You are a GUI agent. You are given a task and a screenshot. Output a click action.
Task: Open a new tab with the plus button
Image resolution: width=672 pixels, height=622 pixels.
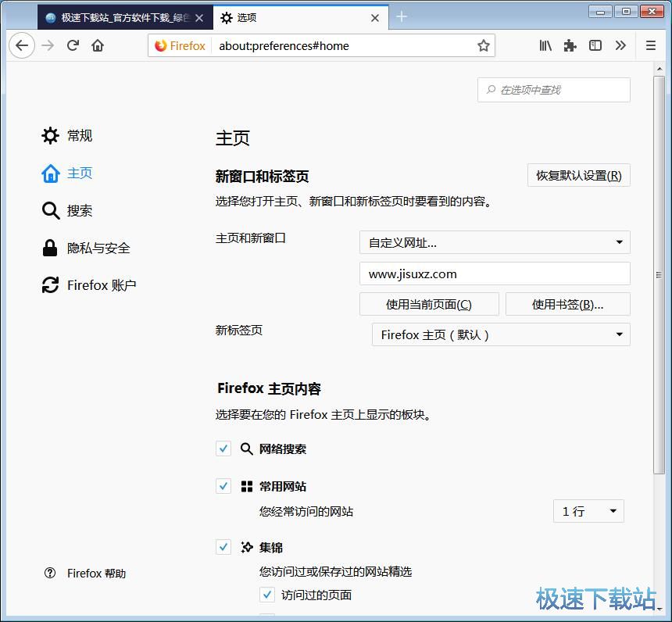[x=402, y=17]
